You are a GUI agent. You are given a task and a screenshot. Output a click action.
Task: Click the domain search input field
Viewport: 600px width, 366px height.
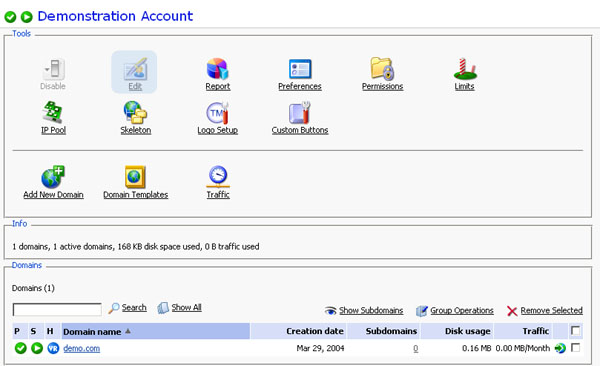click(x=57, y=309)
